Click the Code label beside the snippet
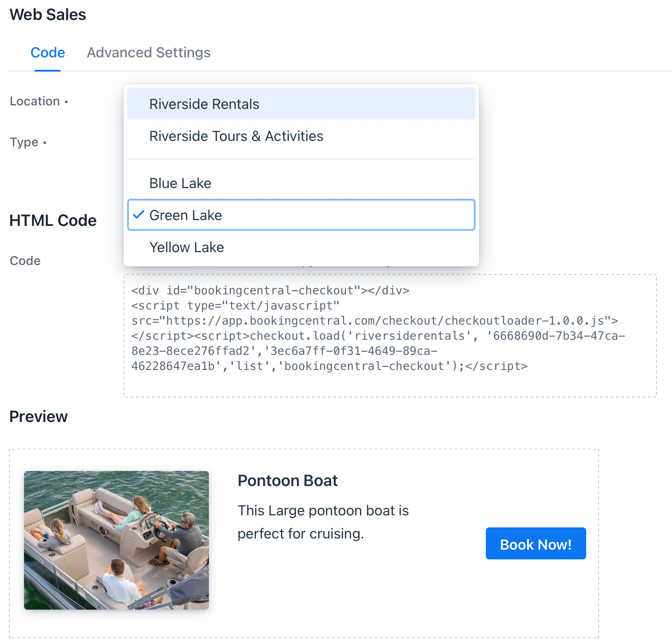Image resolution: width=672 pixels, height=643 pixels. (x=25, y=261)
